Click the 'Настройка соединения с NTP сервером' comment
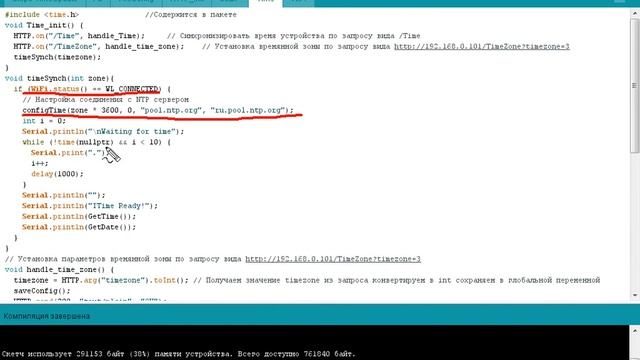This screenshot has width=640, height=360. click(105, 100)
